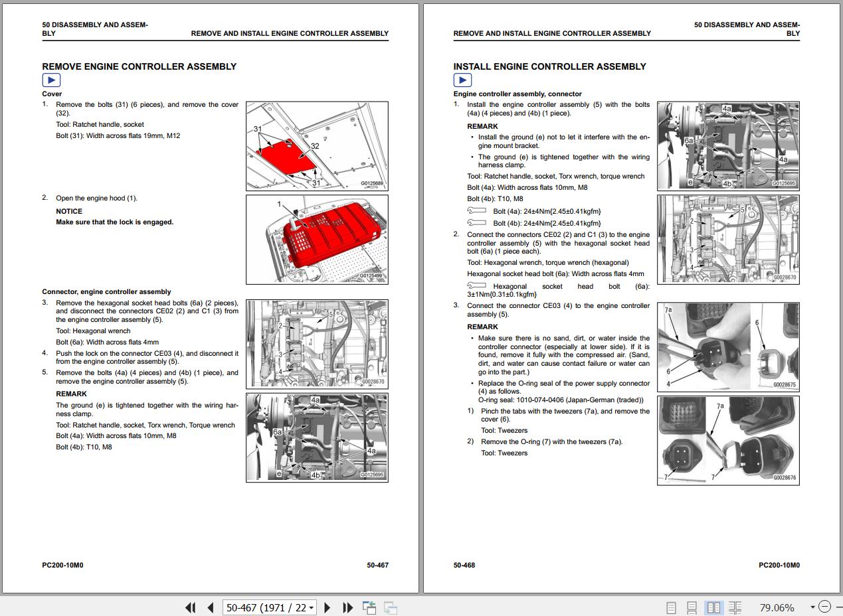Open the page number dropdown arrow
Screen dimensions: 843x616
pyautogui.click(x=312, y=607)
